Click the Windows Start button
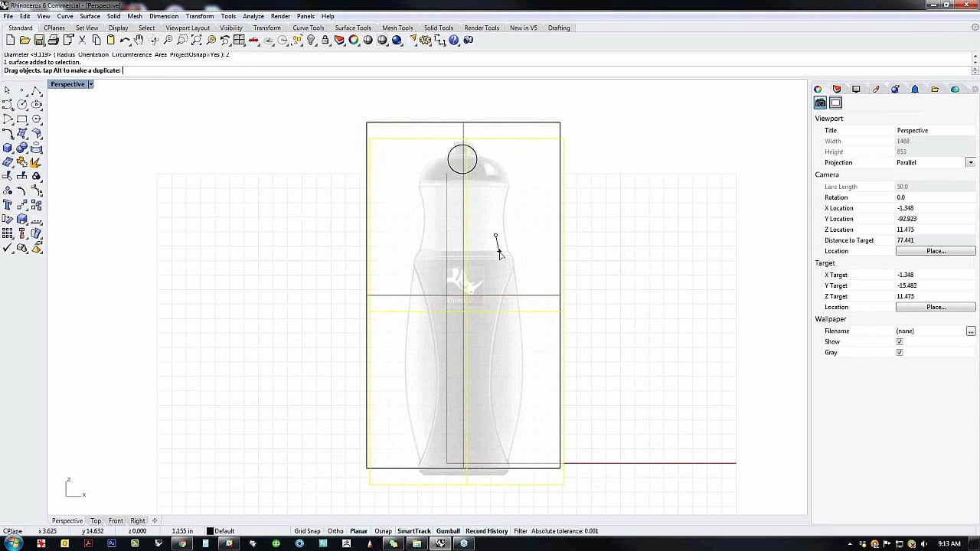Image resolution: width=980 pixels, height=551 pixels. pyautogui.click(x=13, y=543)
